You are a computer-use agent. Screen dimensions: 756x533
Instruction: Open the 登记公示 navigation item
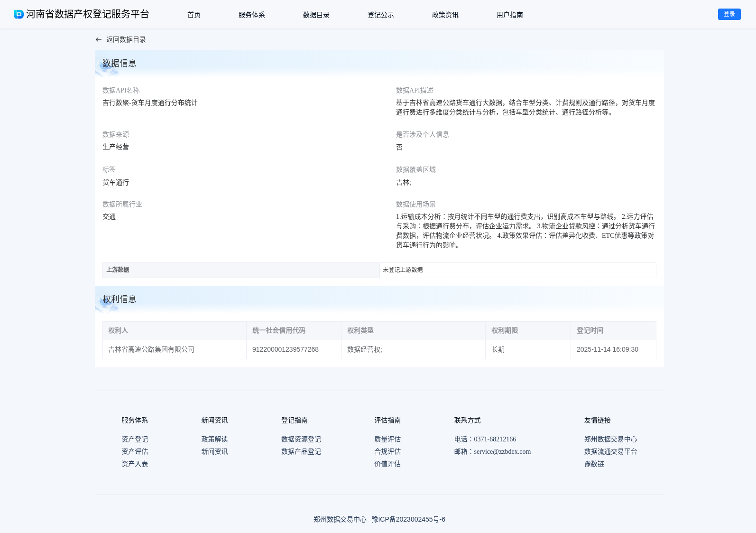click(x=381, y=15)
